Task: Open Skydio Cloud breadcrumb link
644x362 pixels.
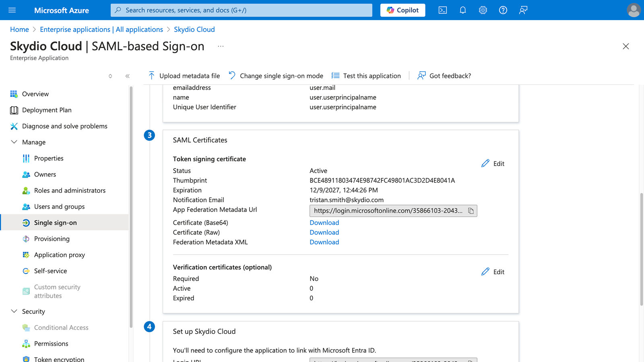Action: 194,29
